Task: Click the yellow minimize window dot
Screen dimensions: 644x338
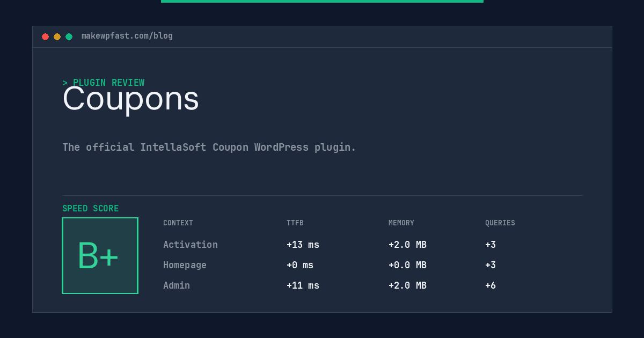Action: [x=57, y=36]
